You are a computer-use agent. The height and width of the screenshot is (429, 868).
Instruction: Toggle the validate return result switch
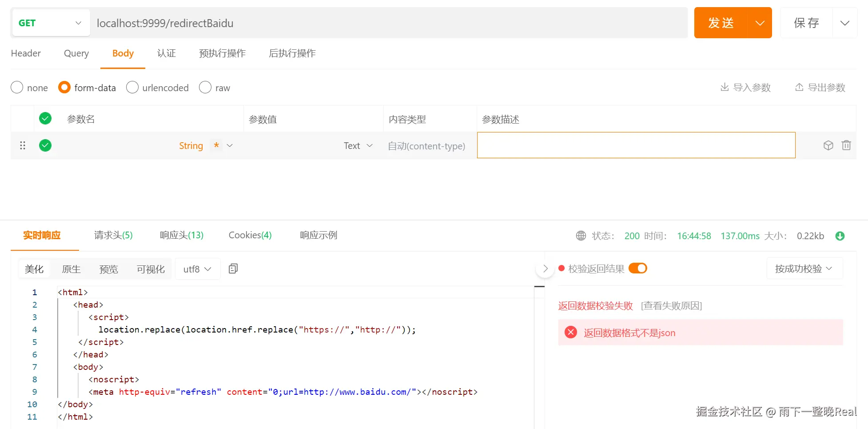coord(637,269)
